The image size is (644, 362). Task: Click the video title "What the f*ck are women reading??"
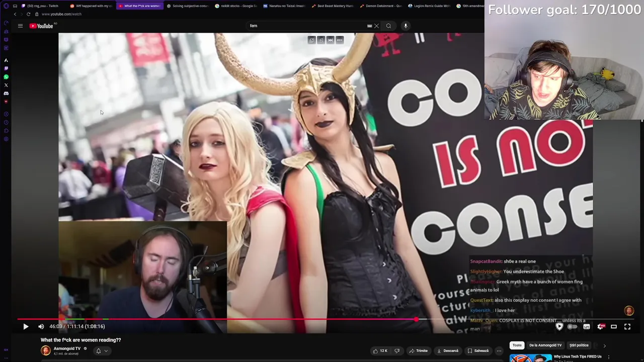click(81, 340)
